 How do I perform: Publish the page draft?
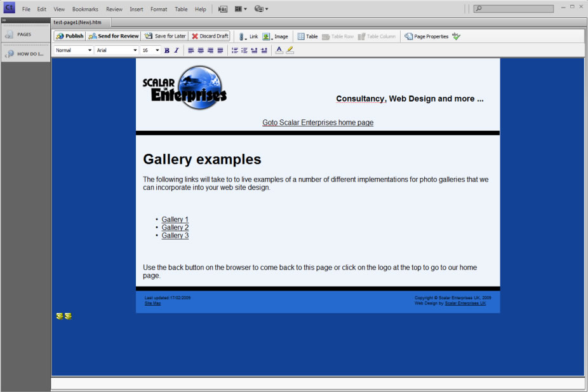pos(70,36)
